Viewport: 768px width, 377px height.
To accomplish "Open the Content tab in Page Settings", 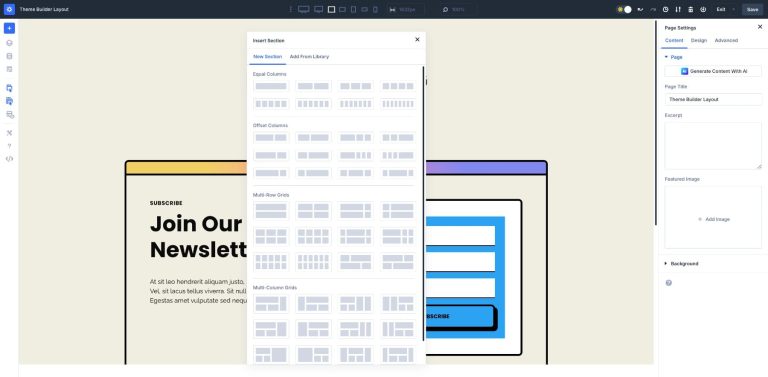I will pos(674,41).
